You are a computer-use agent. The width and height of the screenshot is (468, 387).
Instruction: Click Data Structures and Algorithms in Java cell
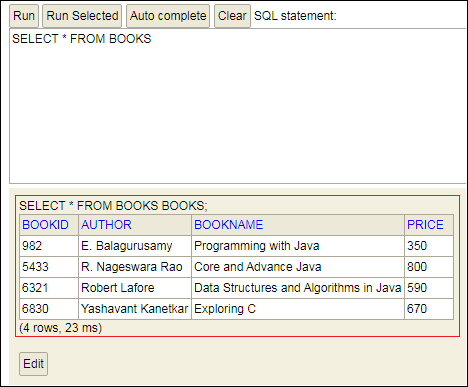coord(298,288)
